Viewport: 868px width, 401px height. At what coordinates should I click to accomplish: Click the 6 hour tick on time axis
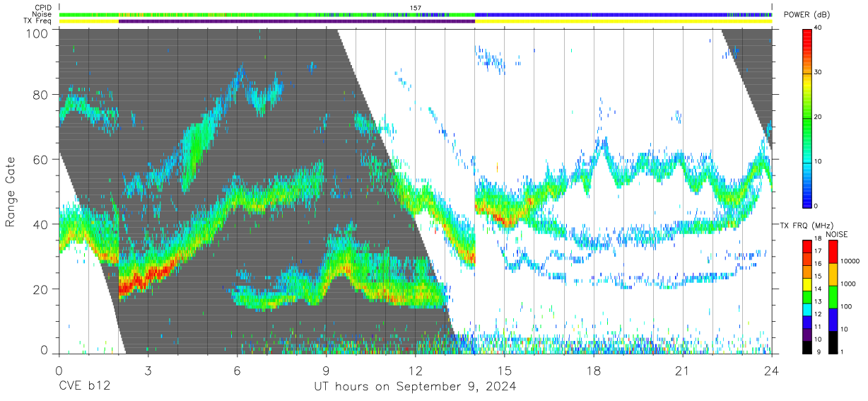point(237,371)
